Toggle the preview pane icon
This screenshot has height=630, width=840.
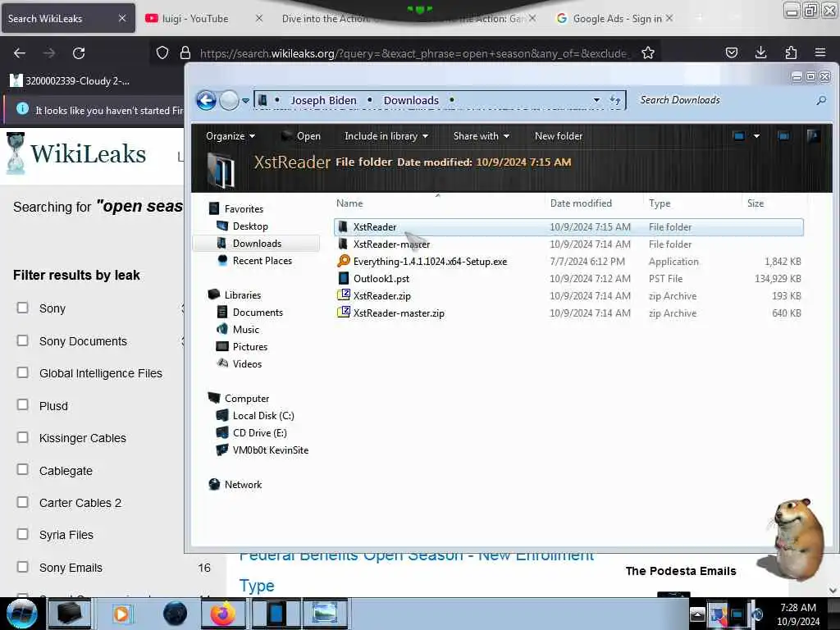point(783,136)
